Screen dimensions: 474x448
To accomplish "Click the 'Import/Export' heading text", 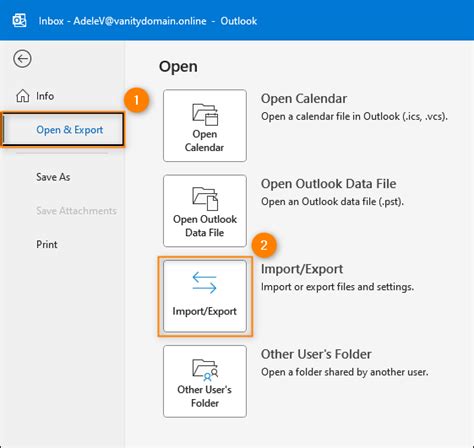I will [302, 269].
